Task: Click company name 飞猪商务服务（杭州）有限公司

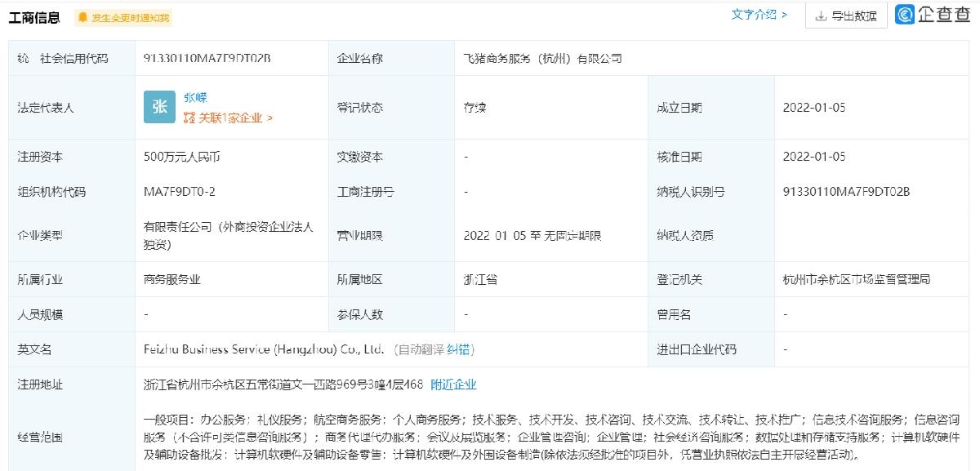Action: [x=542, y=59]
